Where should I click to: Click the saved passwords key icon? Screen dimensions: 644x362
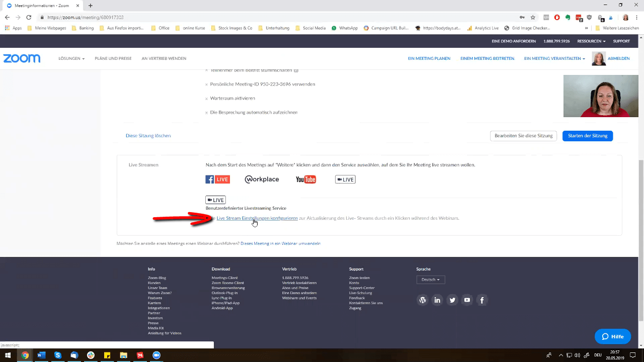522,17
